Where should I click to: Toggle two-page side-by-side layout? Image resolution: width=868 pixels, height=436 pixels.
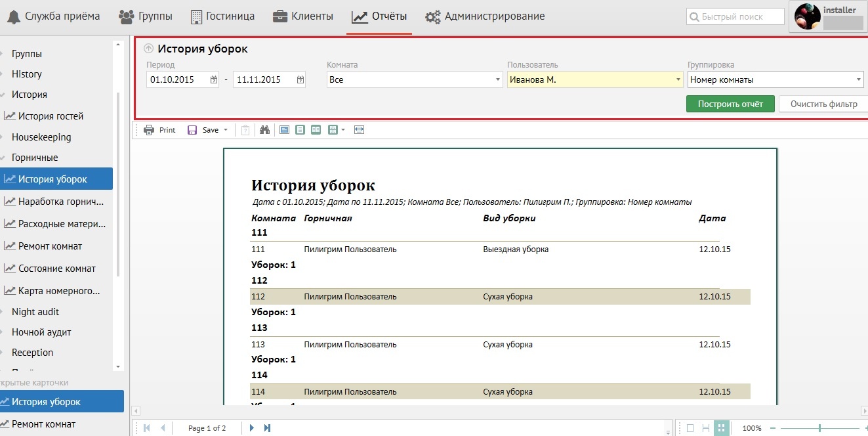point(316,130)
